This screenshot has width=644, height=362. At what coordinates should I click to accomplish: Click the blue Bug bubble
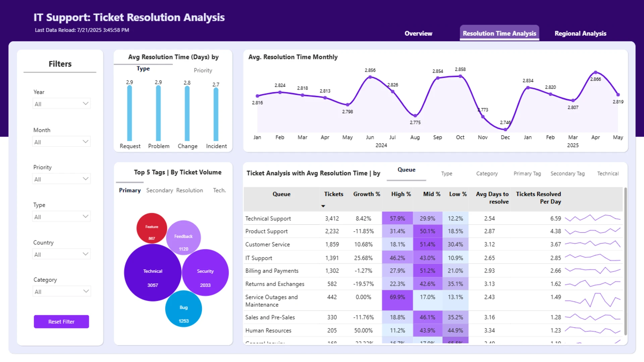point(183,309)
